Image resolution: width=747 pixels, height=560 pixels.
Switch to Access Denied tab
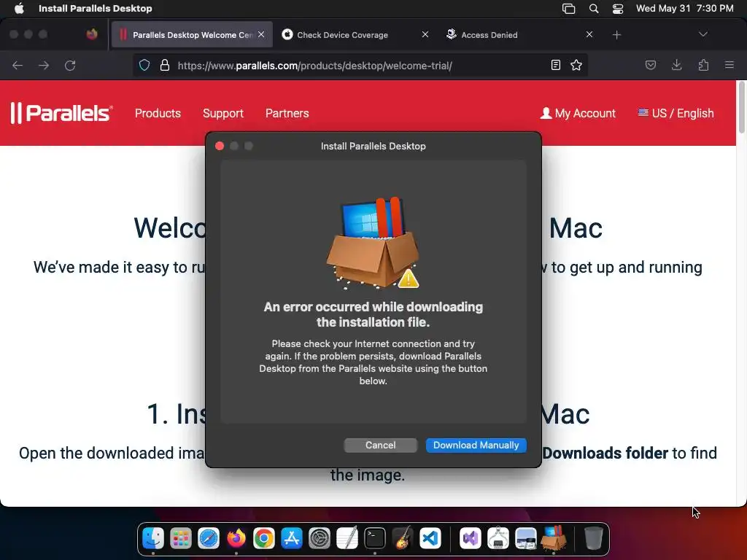tap(489, 35)
